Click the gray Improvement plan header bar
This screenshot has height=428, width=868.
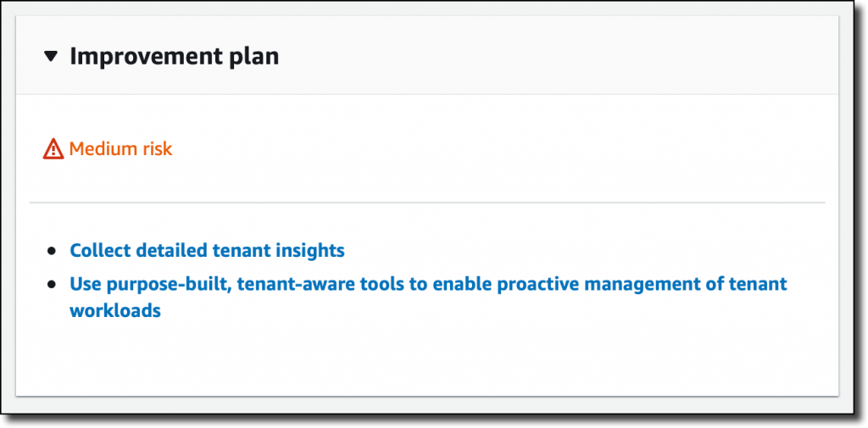tap(427, 55)
